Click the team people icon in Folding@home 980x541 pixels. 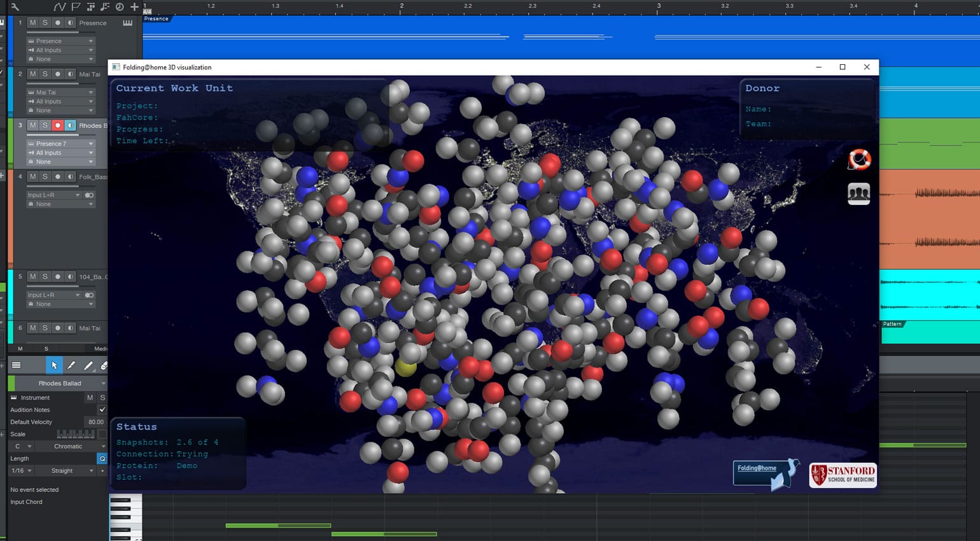coord(858,193)
